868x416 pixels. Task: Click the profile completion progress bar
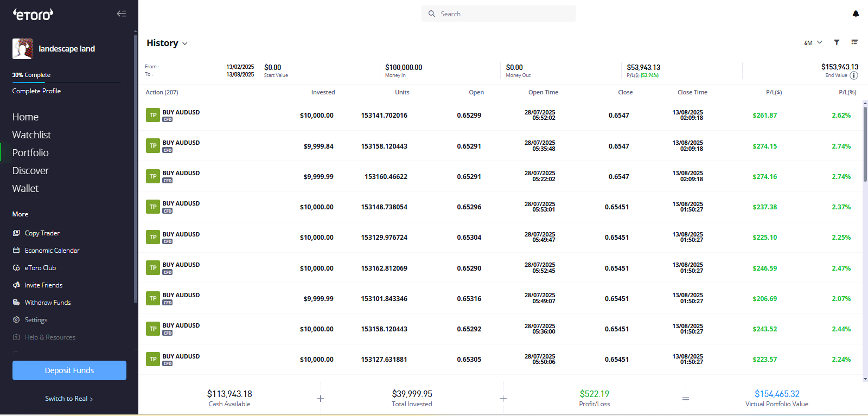(x=66, y=82)
